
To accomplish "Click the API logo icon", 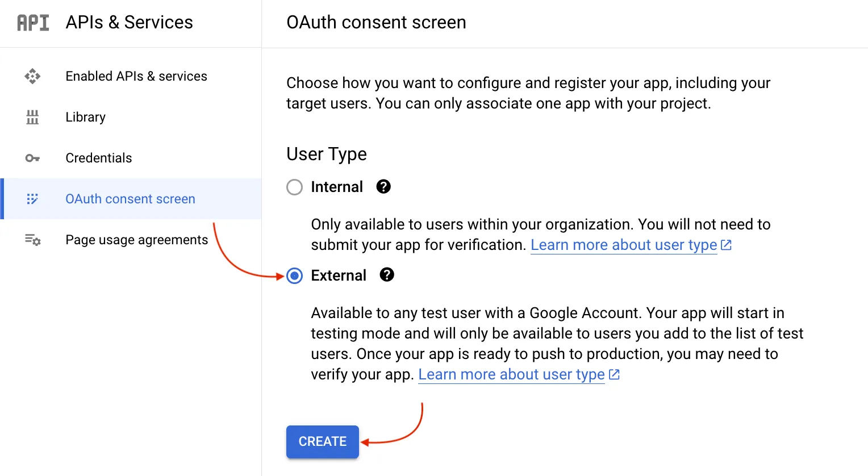I will click(33, 23).
